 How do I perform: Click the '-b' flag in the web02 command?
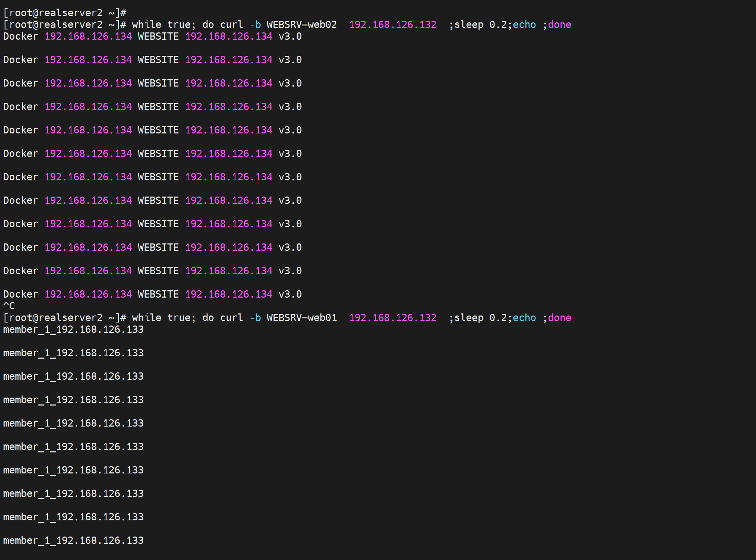(x=255, y=24)
